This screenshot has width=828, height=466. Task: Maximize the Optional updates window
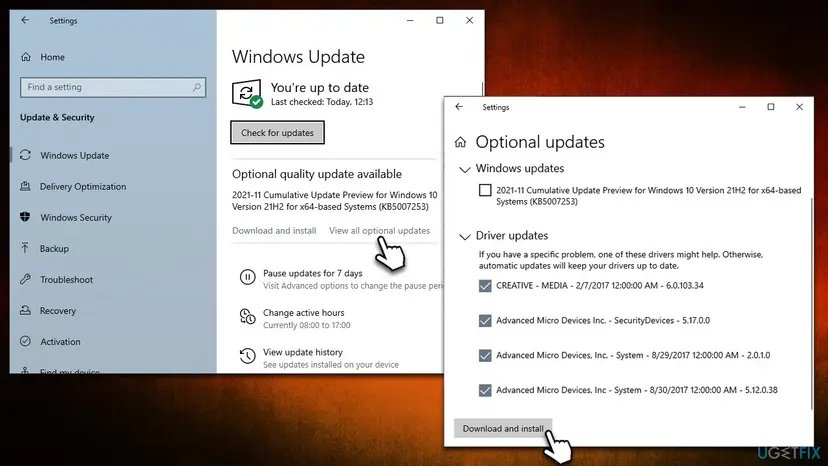click(x=770, y=107)
